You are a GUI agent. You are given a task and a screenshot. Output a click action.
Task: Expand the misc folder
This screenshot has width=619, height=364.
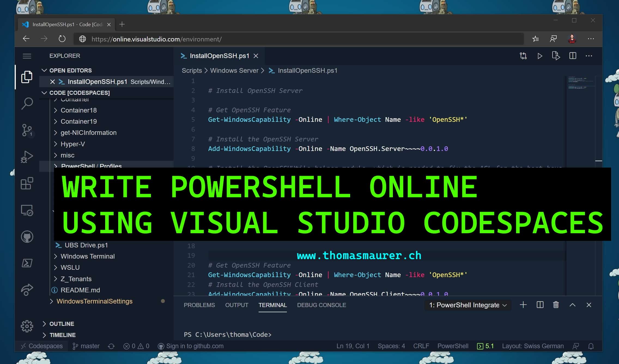[67, 155]
